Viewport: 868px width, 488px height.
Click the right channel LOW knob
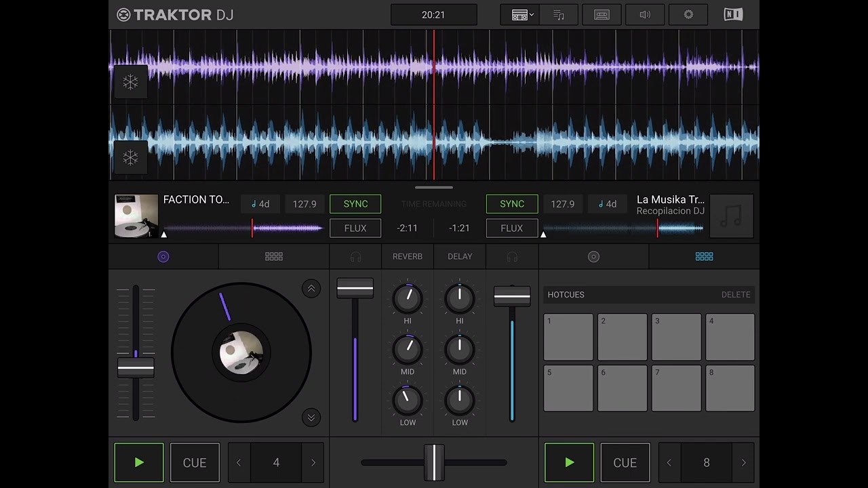tap(460, 401)
